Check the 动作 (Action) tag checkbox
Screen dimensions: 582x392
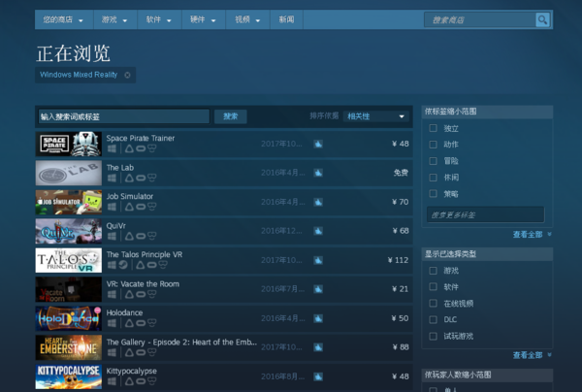click(x=433, y=144)
